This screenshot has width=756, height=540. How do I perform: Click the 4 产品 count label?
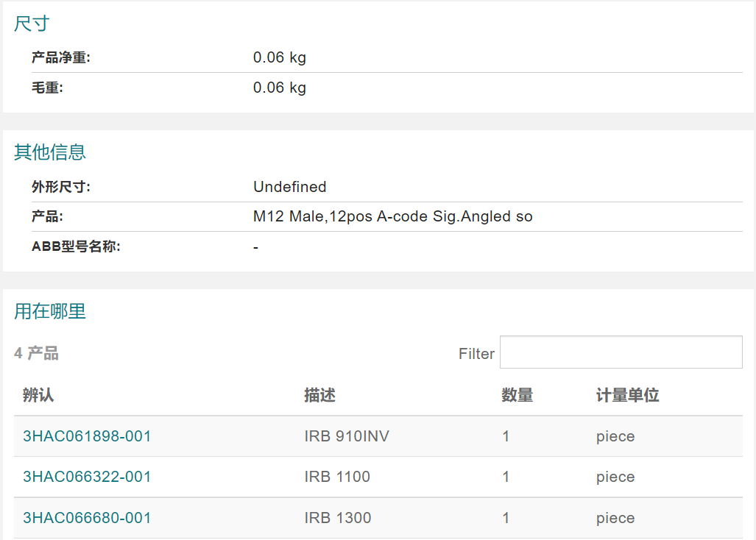point(36,353)
